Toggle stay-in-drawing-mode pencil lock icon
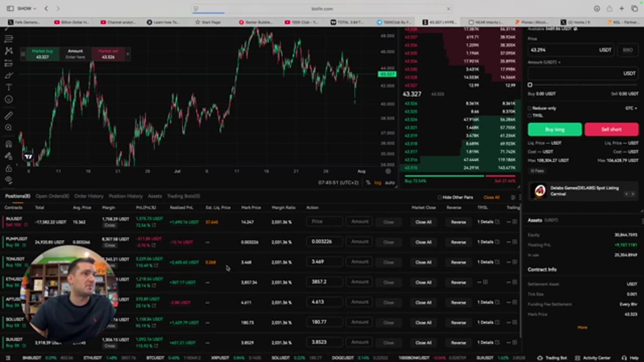 (x=9, y=156)
